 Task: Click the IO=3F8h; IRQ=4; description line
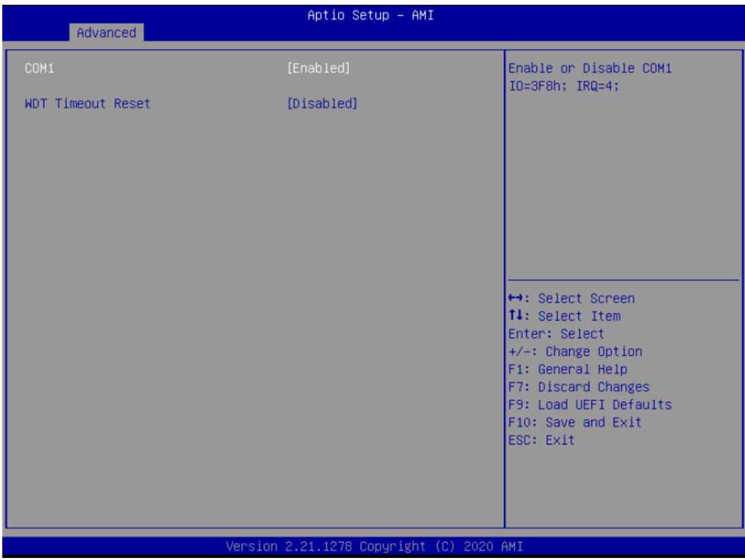click(x=564, y=86)
